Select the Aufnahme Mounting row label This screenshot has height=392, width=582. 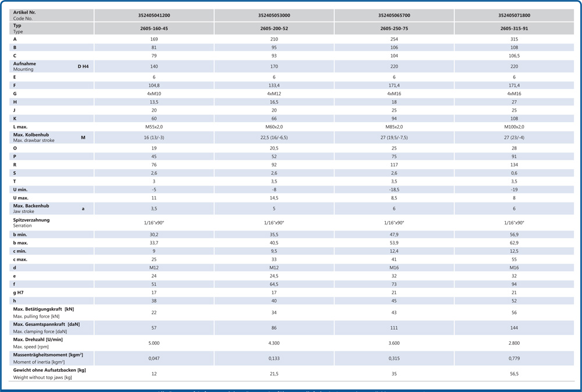(x=24, y=66)
